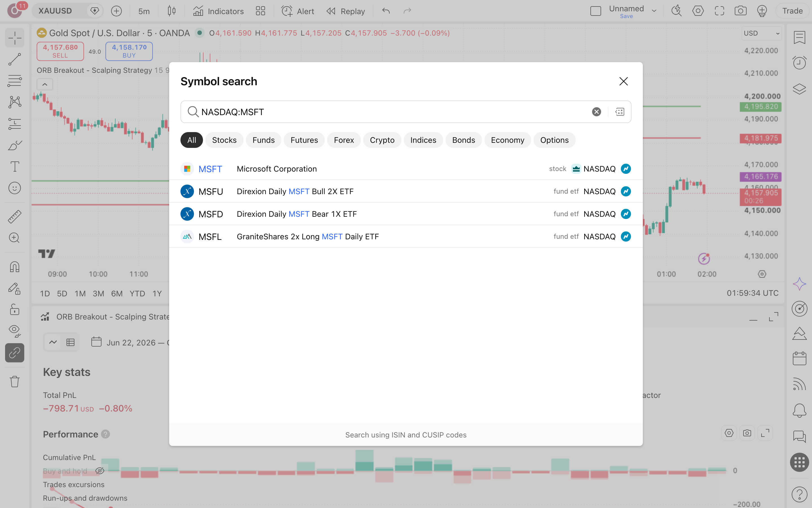Click the zoom in tool
Image resolution: width=812 pixels, height=508 pixels.
pos(14,238)
